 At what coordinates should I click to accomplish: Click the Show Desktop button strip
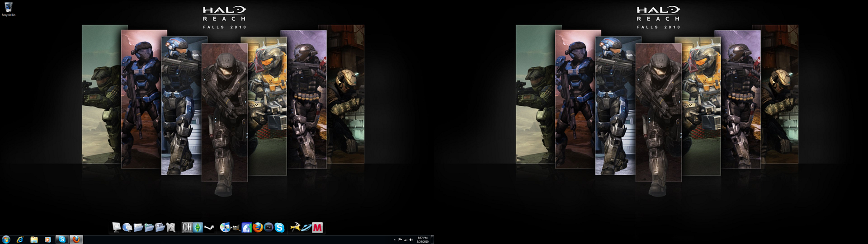click(x=432, y=239)
